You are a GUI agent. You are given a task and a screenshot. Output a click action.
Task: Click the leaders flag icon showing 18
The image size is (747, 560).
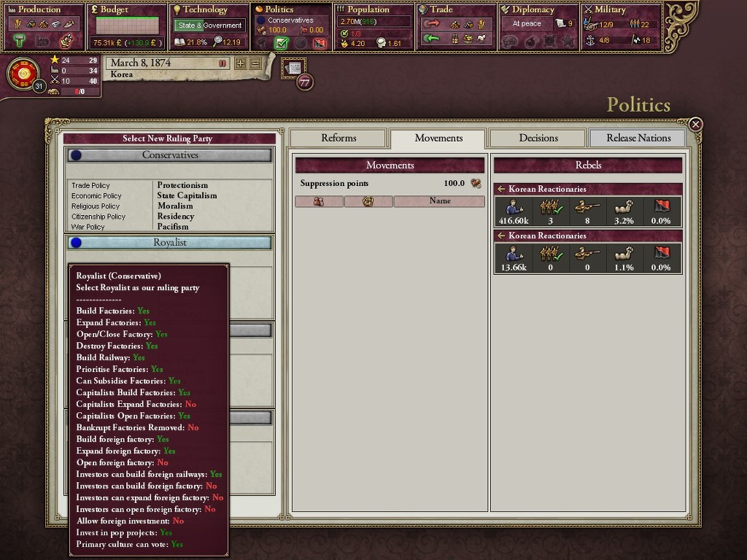[x=635, y=40]
